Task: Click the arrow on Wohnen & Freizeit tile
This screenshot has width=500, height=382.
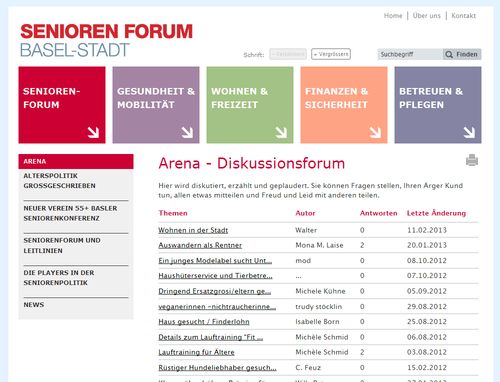Action: [x=281, y=132]
